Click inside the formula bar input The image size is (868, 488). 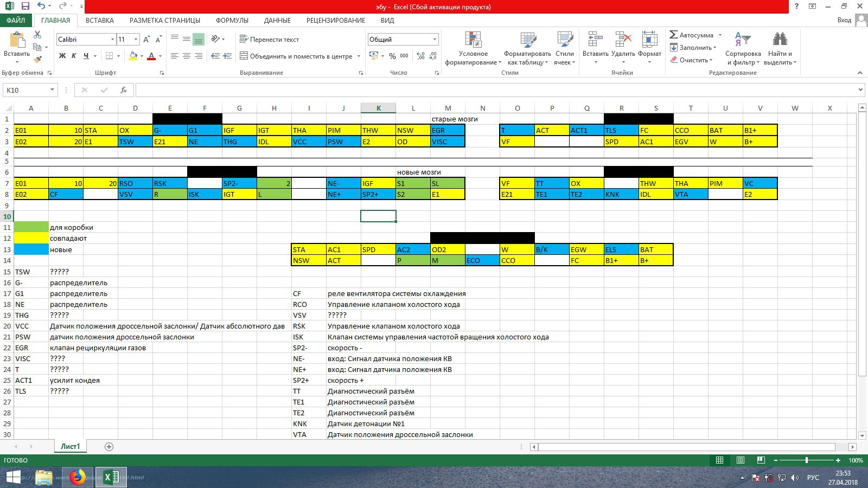coord(496,90)
